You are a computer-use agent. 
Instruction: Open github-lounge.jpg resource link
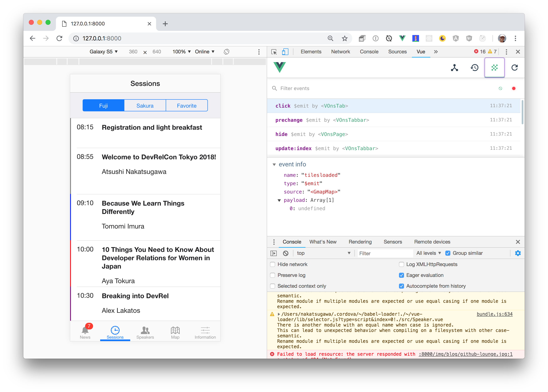pos(466,354)
